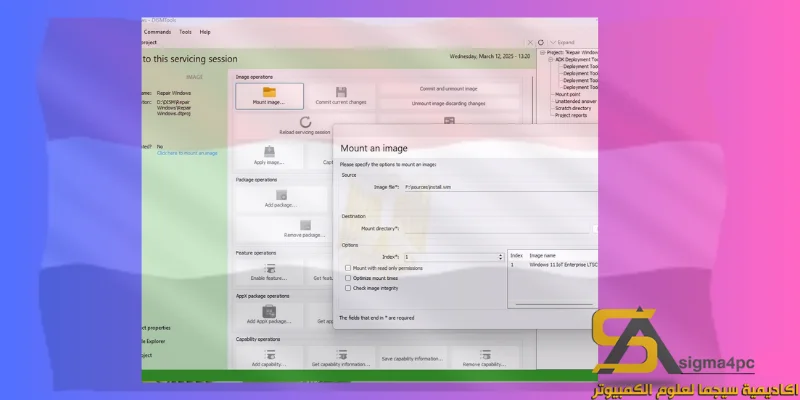Open the Help menu
800x400 pixels.
pos(205,32)
